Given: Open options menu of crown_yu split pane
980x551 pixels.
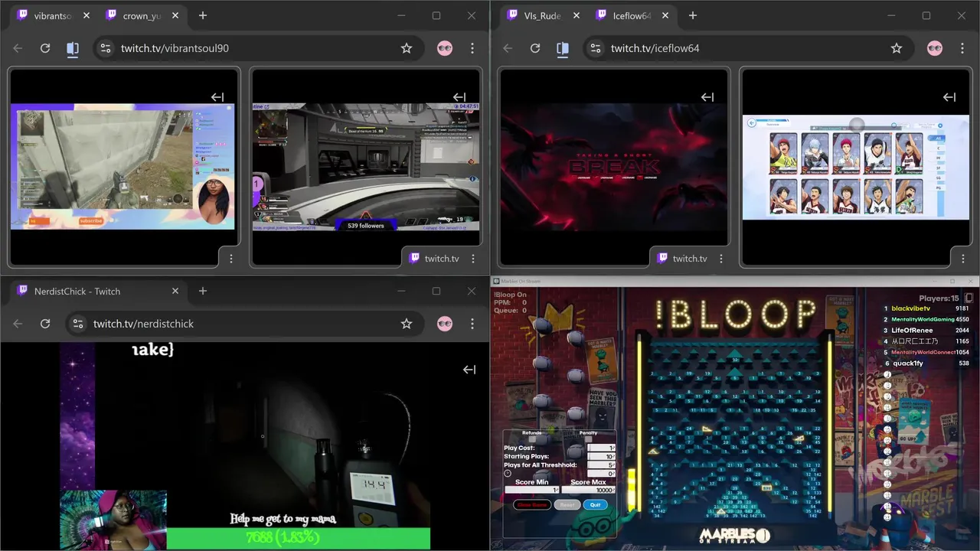Looking at the screenshot, I should click(x=473, y=259).
